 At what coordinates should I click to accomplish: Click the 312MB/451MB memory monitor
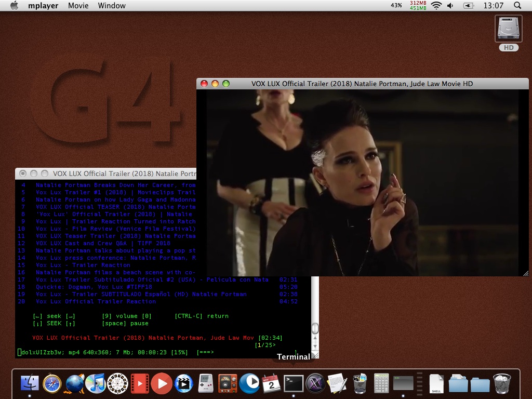click(418, 5)
